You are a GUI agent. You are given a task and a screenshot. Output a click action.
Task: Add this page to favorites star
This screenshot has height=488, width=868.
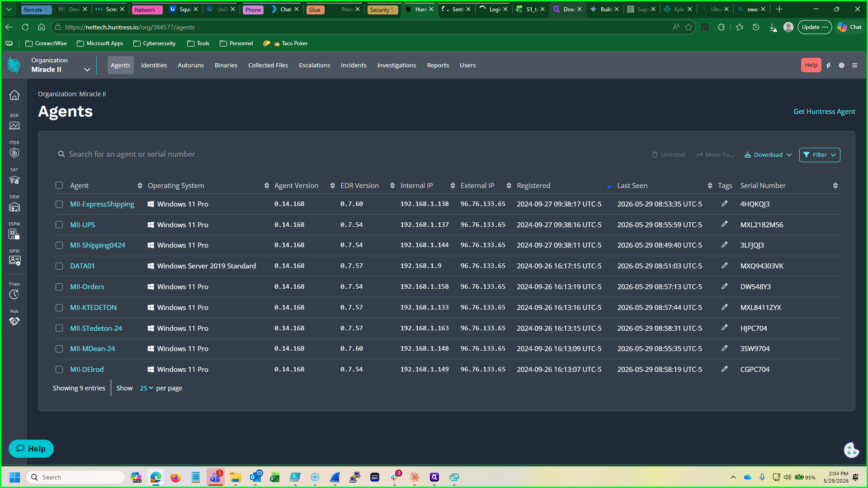click(x=689, y=27)
